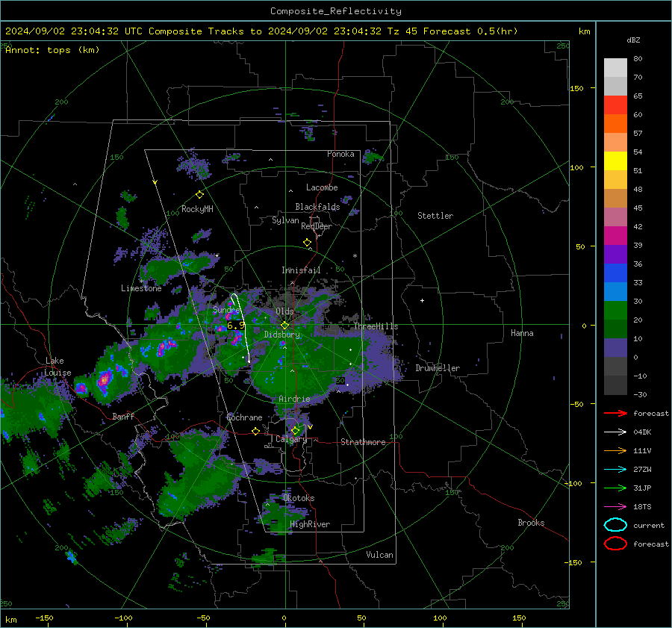This screenshot has height=628, width=672.
Task: Select the white 04DK arrow legend icon
Action: [615, 432]
